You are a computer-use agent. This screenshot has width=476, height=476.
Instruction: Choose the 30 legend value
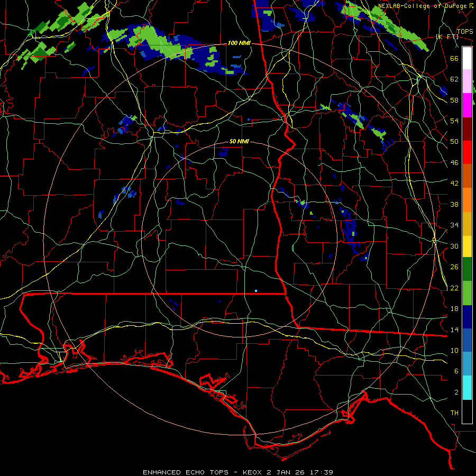click(454, 246)
